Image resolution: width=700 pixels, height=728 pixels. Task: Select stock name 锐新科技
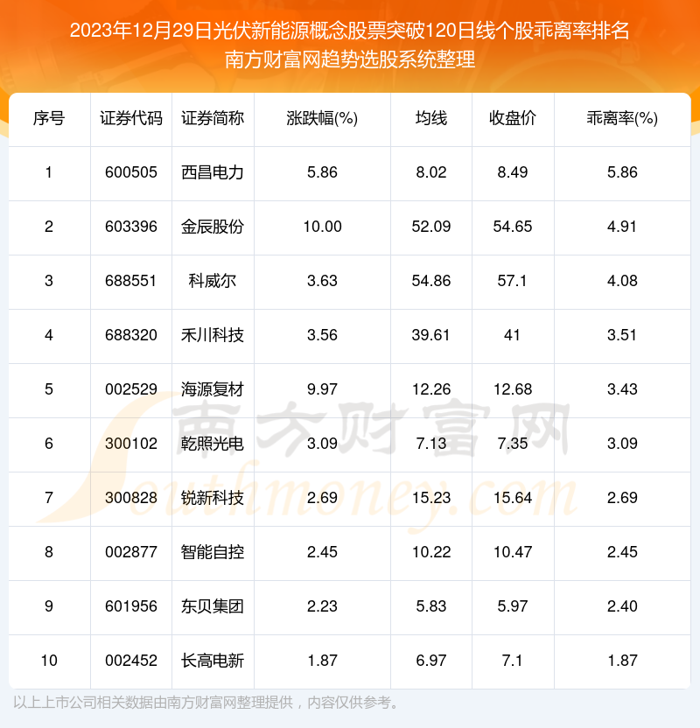[213, 498]
